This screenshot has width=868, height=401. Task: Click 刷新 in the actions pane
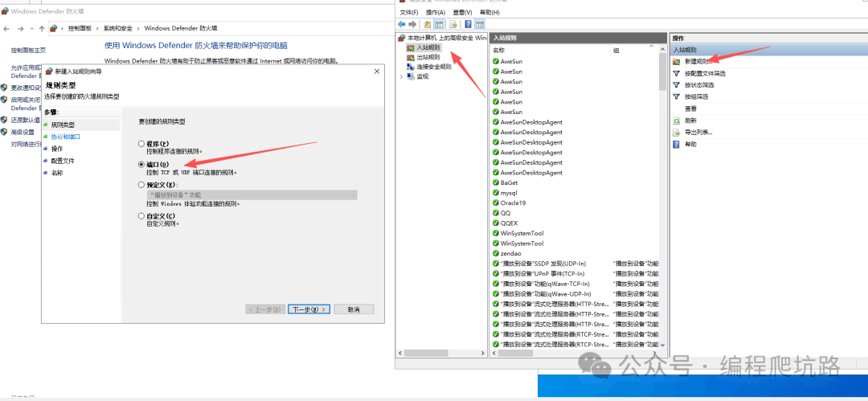690,121
